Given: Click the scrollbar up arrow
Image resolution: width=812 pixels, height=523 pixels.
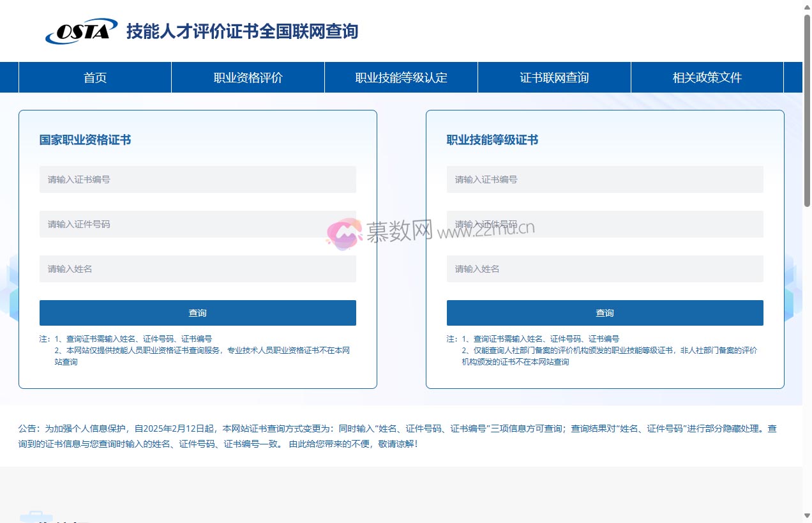Looking at the screenshot, I should 807,6.
